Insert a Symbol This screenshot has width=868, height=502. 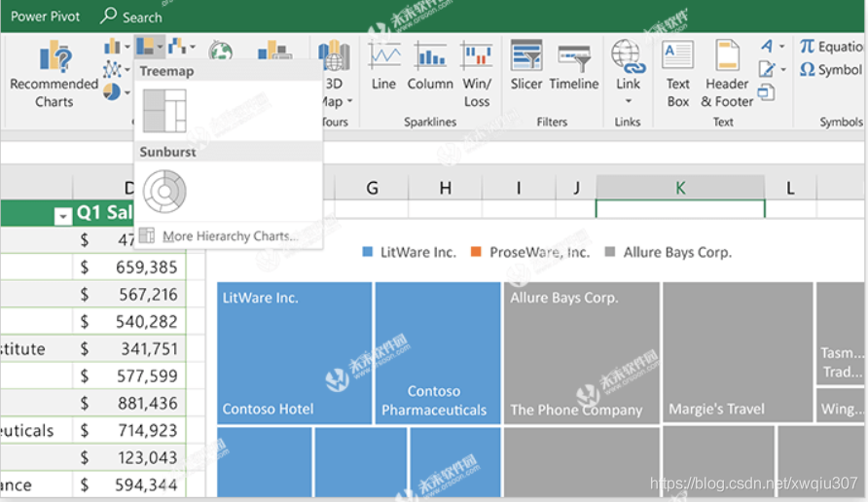click(831, 70)
